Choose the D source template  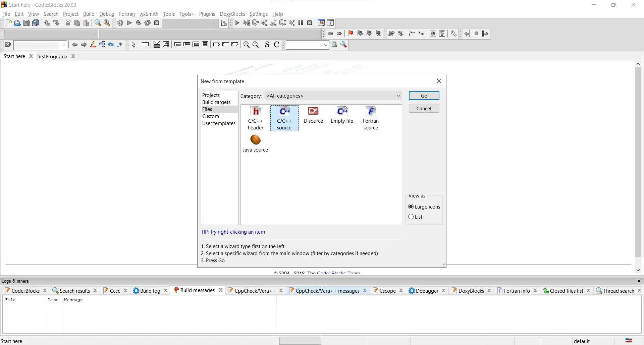click(x=314, y=115)
